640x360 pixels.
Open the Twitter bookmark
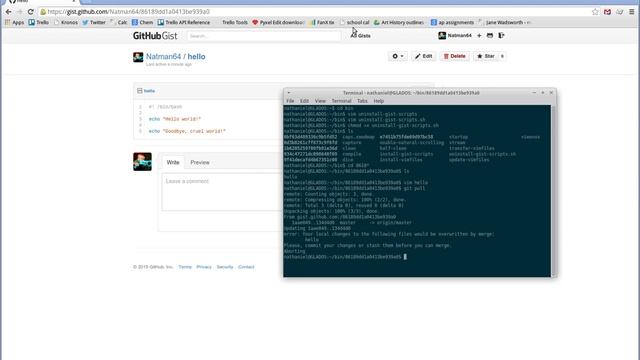[94, 22]
